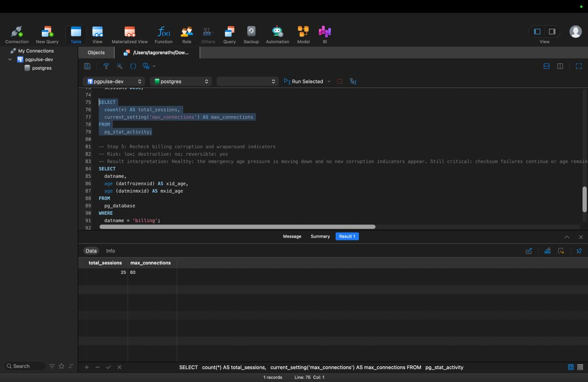Close the result pane
The width and height of the screenshot is (588, 382).
click(581, 237)
